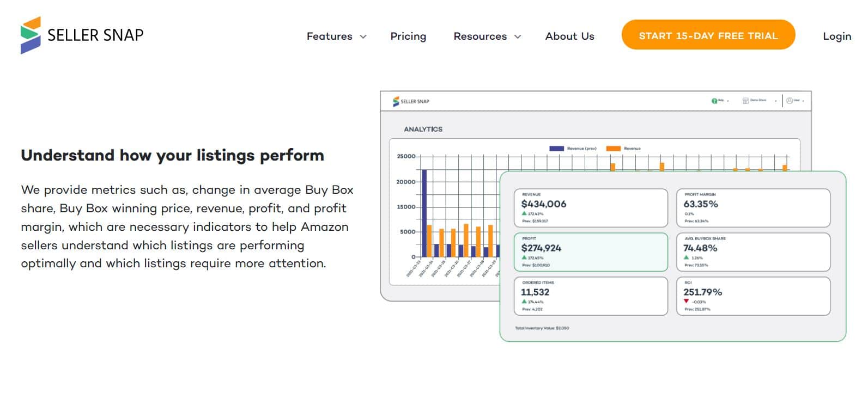Click the 'Prev: $159,317' text under Revenue

click(x=535, y=221)
